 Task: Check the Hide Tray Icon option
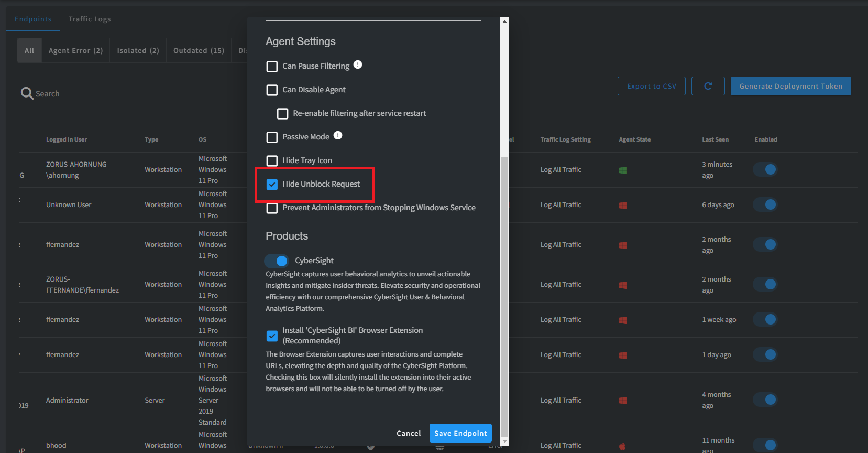(272, 160)
